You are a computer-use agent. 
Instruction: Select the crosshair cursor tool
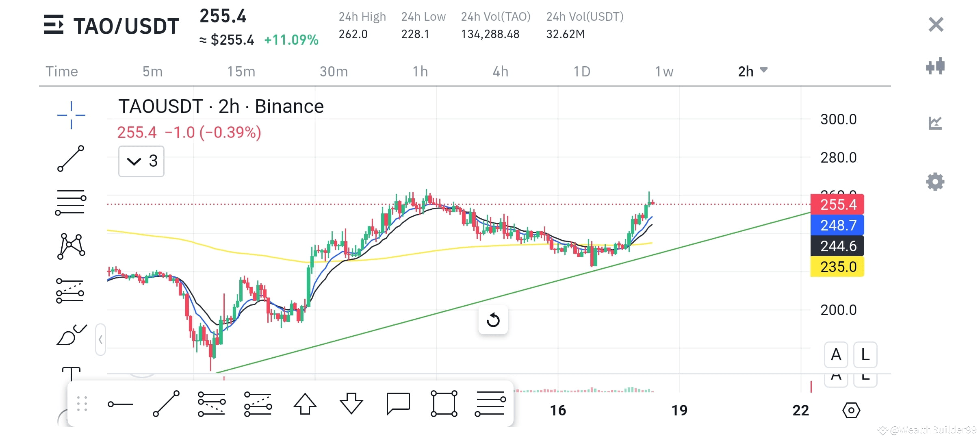(71, 115)
